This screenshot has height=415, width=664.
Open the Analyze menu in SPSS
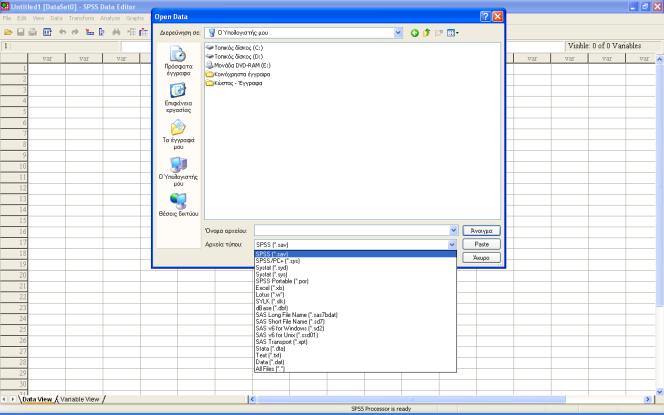point(110,19)
